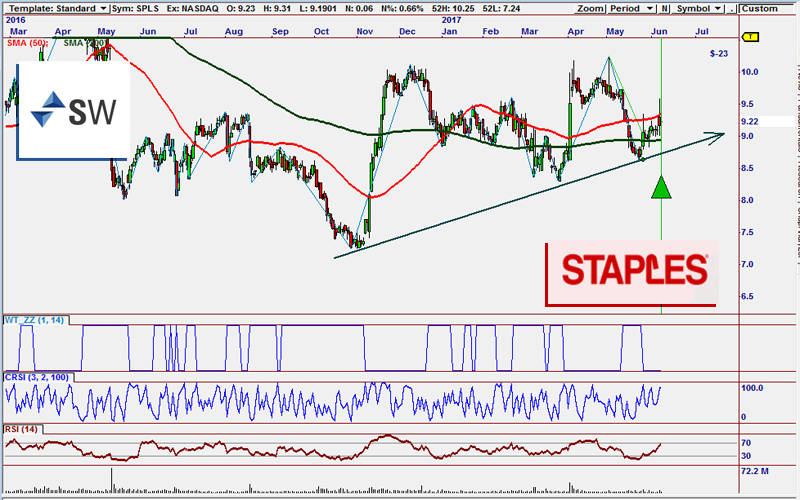Click the 7.5 price axis label
The width and height of the screenshot is (800, 500).
747,232
